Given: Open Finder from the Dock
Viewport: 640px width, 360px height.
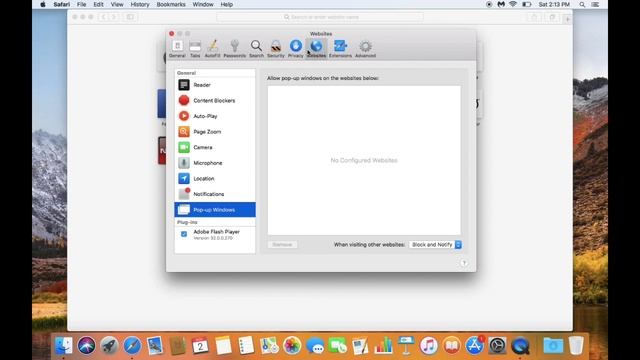Looking at the screenshot, I should [64, 346].
